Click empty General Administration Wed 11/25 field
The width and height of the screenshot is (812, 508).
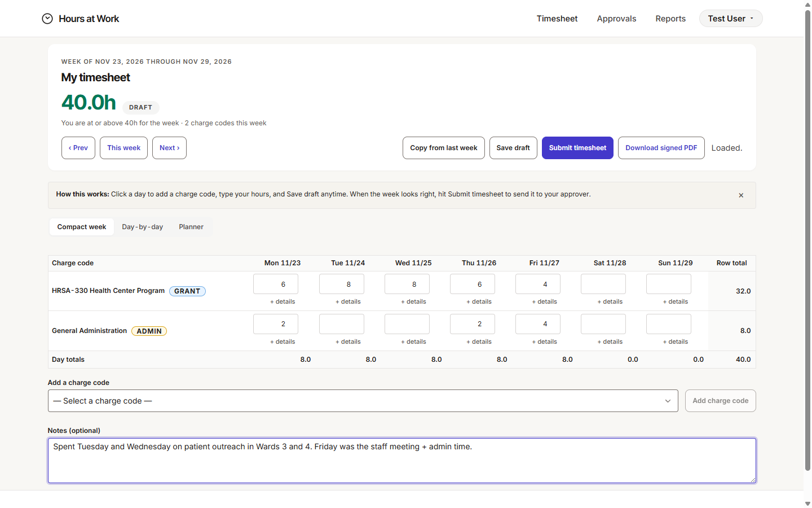click(407, 324)
